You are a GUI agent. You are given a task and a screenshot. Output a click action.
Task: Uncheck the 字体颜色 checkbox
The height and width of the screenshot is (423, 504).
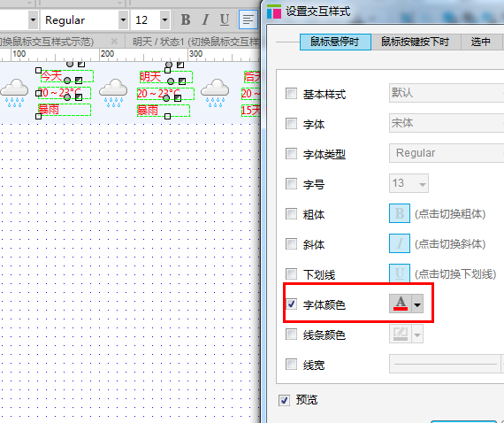tap(291, 304)
